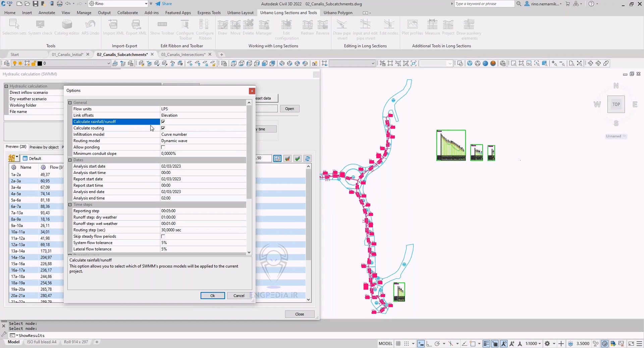This screenshot has width=644, height=348.
Task: Click the search magnifier icon
Action: (x=519, y=4)
